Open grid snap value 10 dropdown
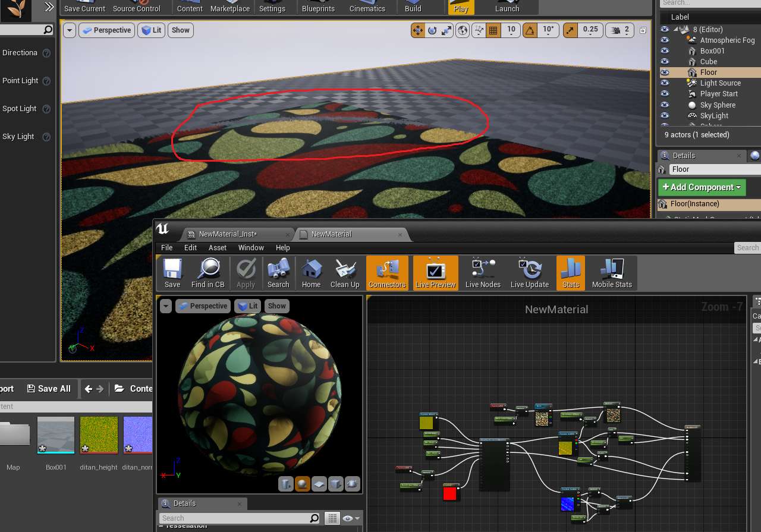This screenshot has height=532, width=761. tap(511, 30)
